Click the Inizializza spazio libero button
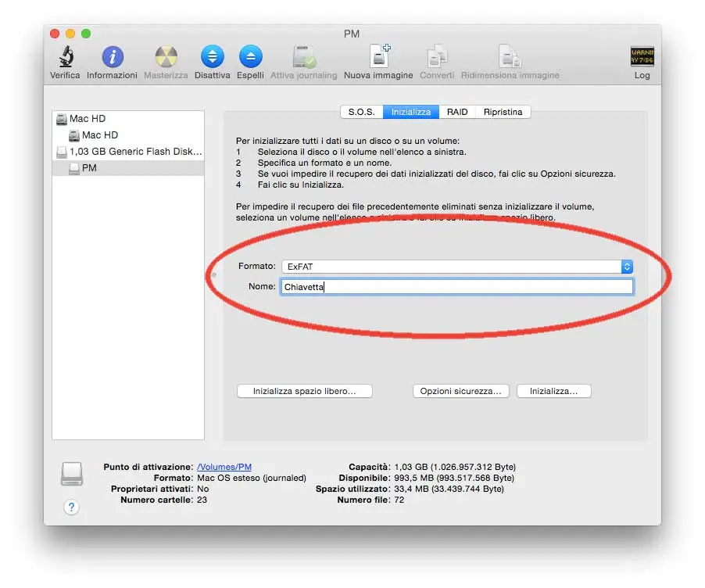This screenshot has width=705, height=588. pyautogui.click(x=304, y=391)
